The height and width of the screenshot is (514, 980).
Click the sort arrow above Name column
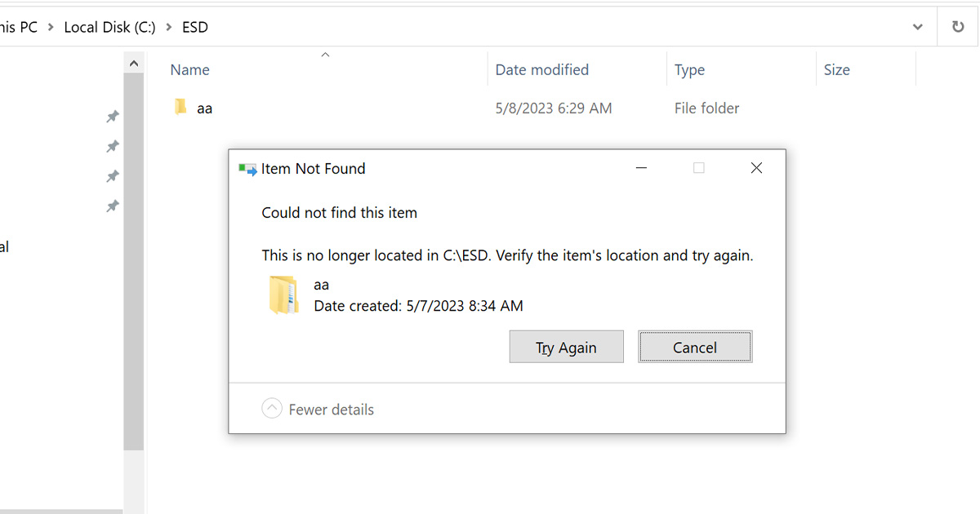click(x=325, y=54)
